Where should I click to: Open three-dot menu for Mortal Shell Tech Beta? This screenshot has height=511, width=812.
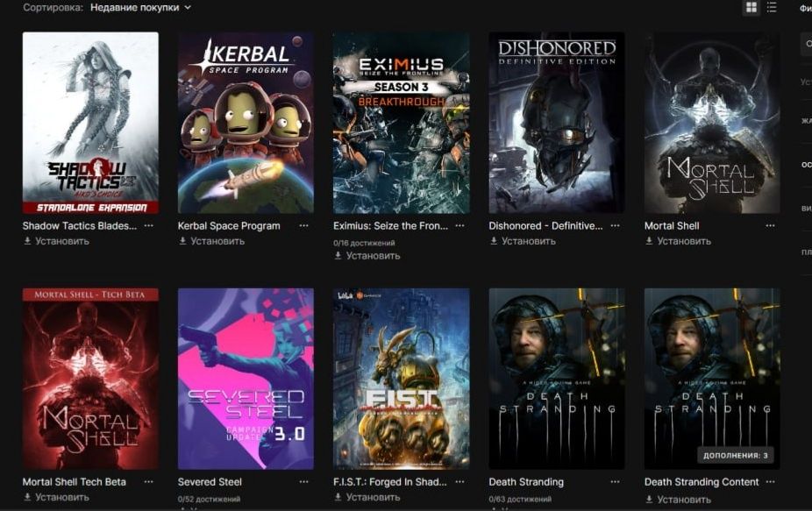[x=148, y=481]
